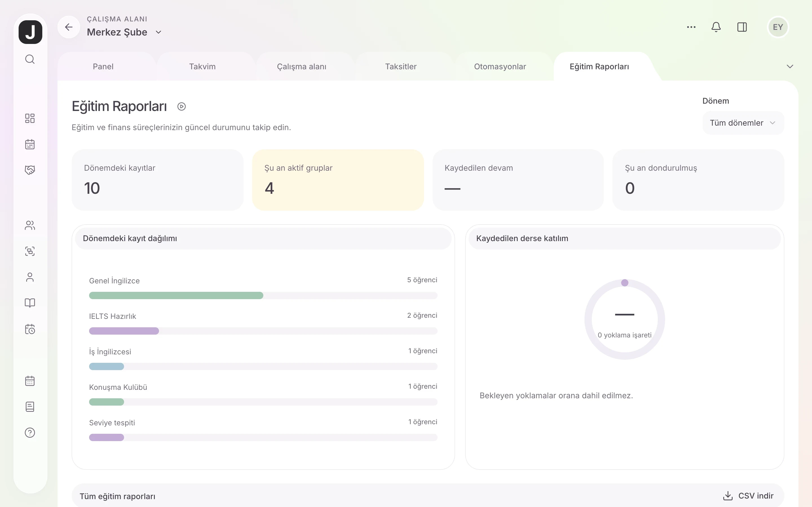Click the open book courses icon
The width and height of the screenshot is (812, 507).
point(30,303)
